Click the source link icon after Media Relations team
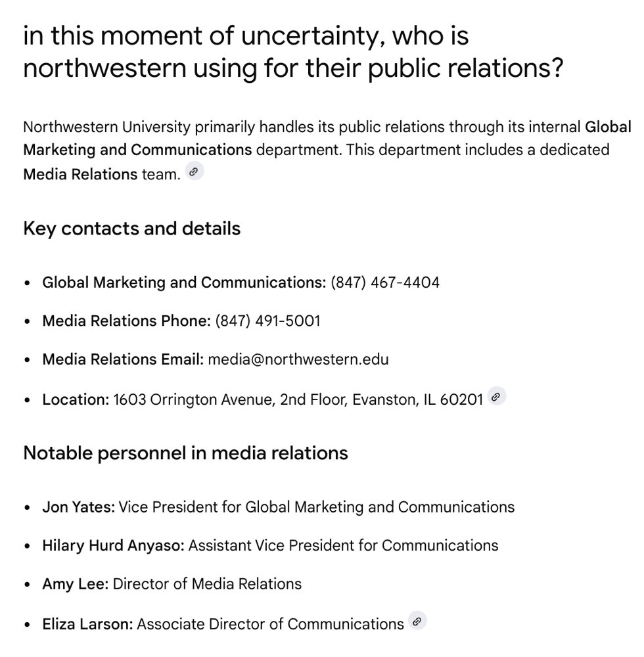644x657 pixels. [195, 173]
